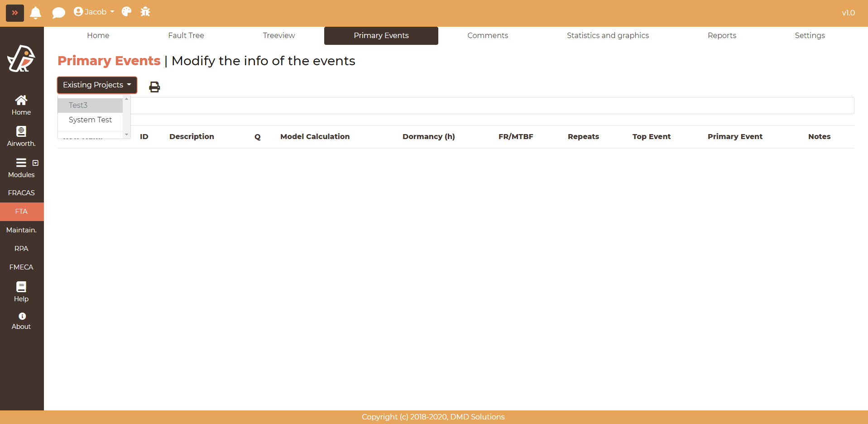This screenshot has height=424, width=868.
Task: Toggle the Existing Projects dropdown
Action: pyautogui.click(x=97, y=85)
